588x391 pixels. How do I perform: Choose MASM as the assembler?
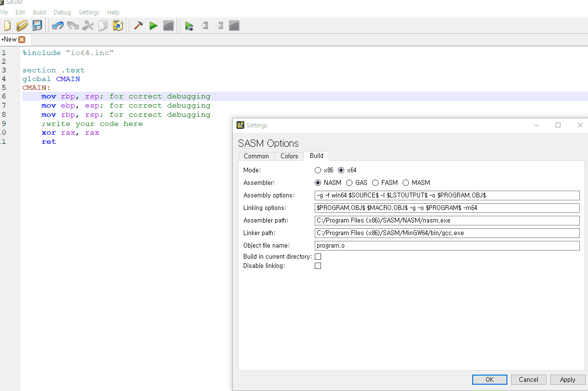click(x=406, y=182)
